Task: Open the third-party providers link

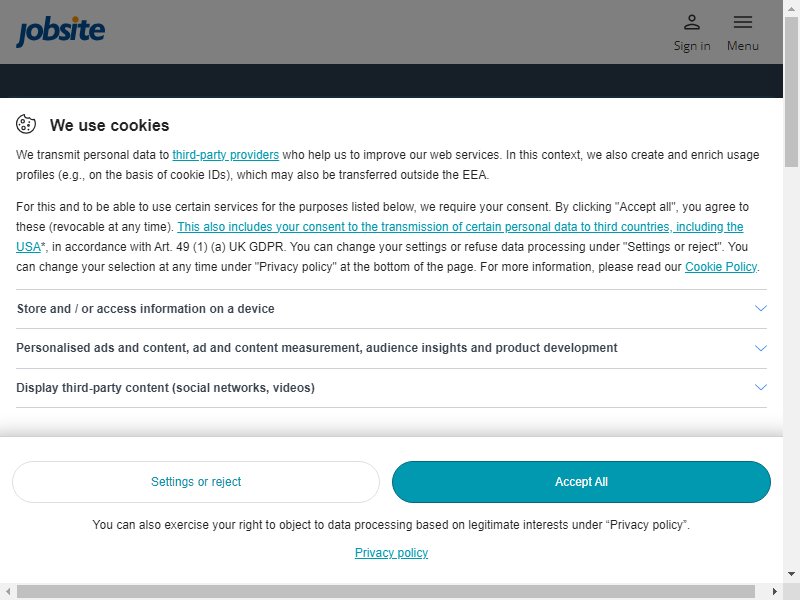Action: point(226,155)
